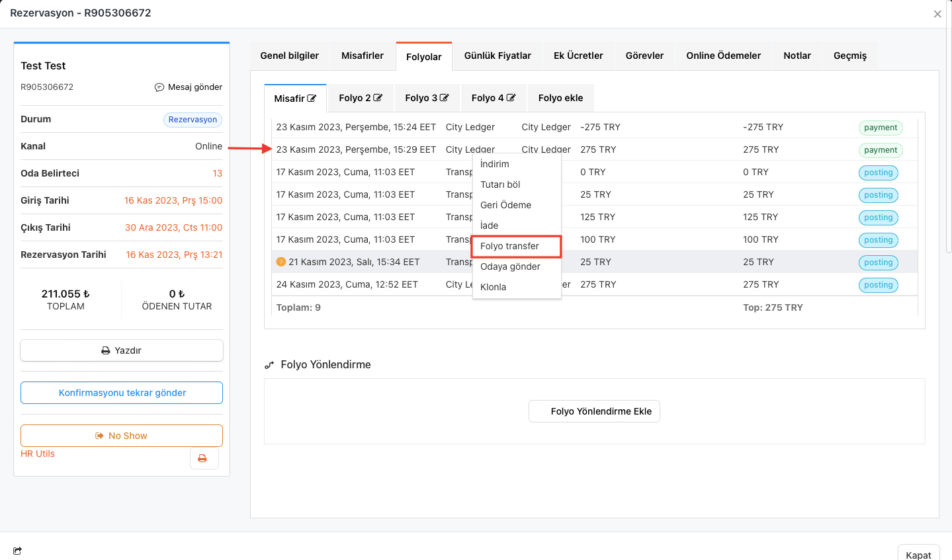952x560 pixels.
Task: Select Tutarı böl menu option
Action: (500, 184)
